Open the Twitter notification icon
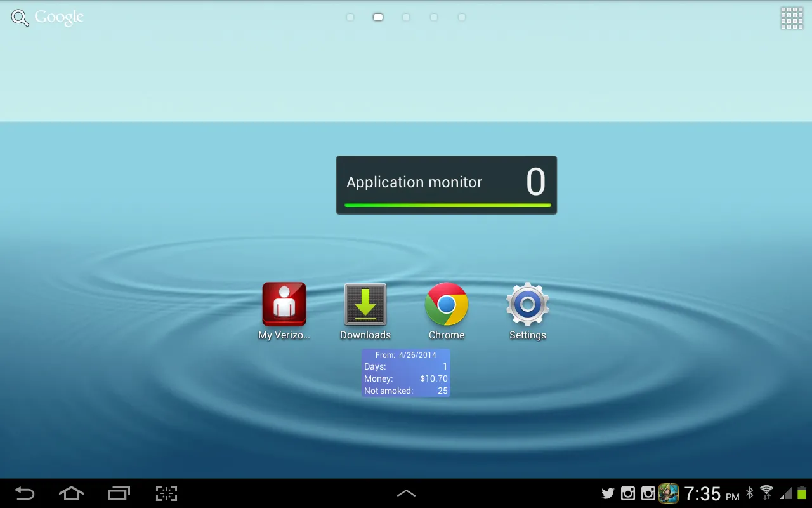812x508 pixels. click(608, 493)
